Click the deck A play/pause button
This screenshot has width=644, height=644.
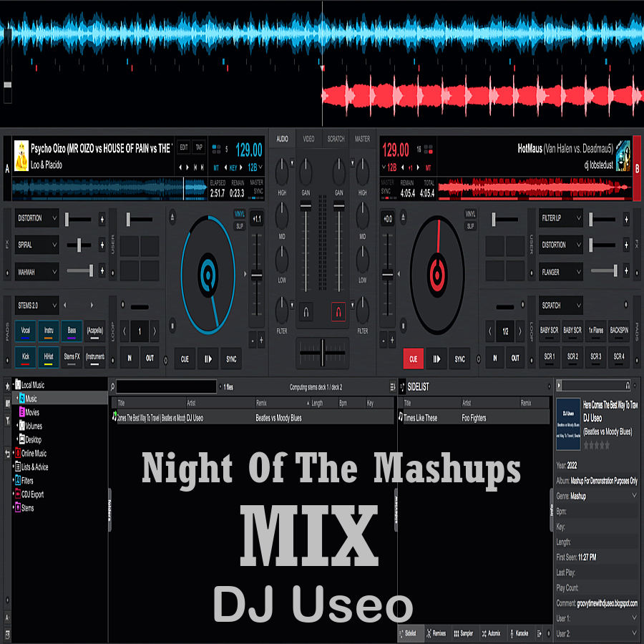point(208,358)
